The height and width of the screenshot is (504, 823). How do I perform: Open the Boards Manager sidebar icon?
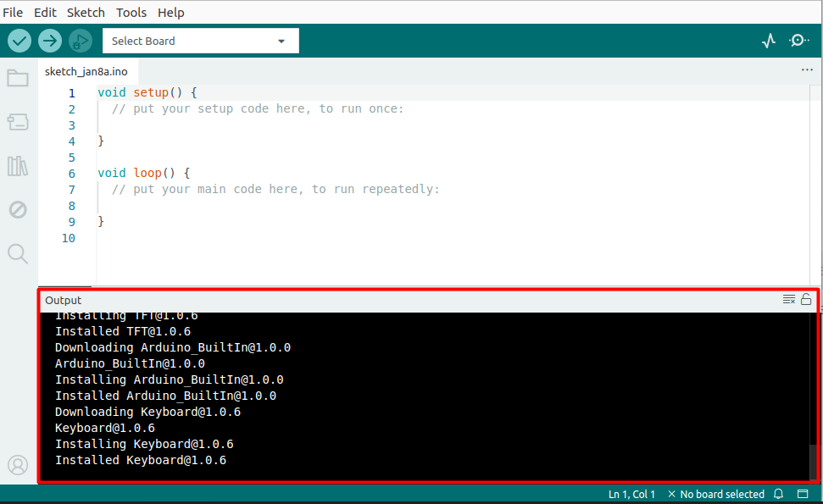[x=18, y=123]
